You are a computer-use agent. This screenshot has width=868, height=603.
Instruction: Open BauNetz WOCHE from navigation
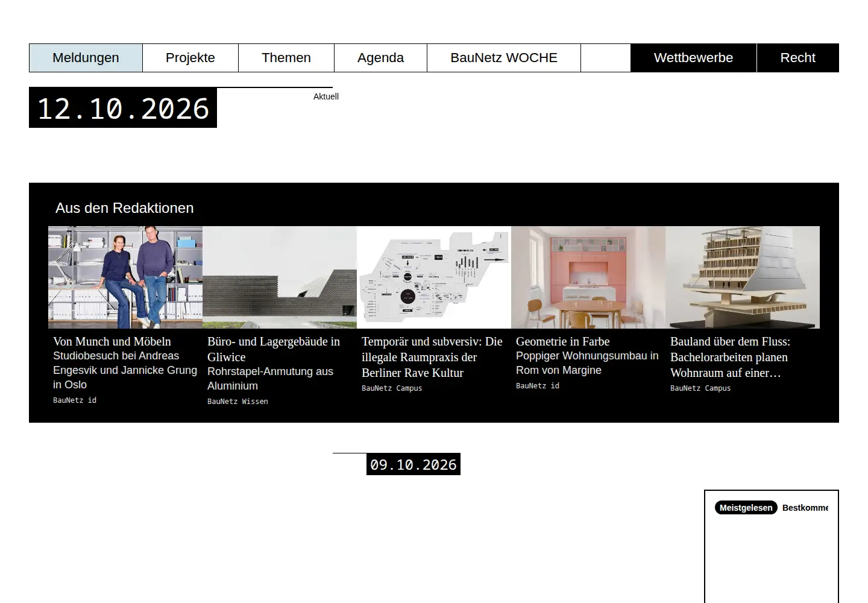click(504, 58)
